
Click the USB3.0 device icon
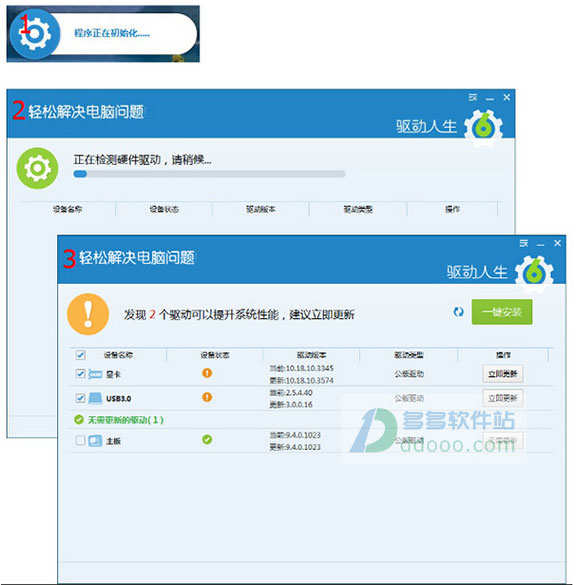click(x=95, y=398)
